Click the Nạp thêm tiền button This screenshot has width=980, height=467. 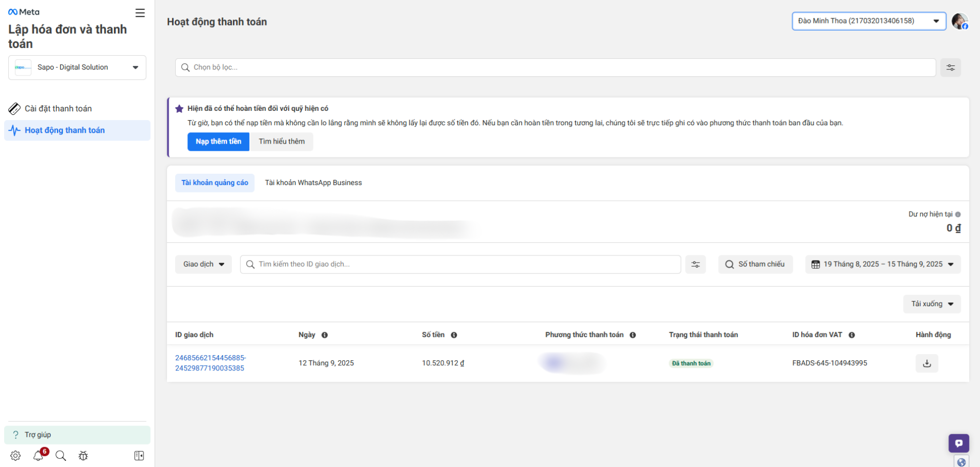(x=218, y=142)
